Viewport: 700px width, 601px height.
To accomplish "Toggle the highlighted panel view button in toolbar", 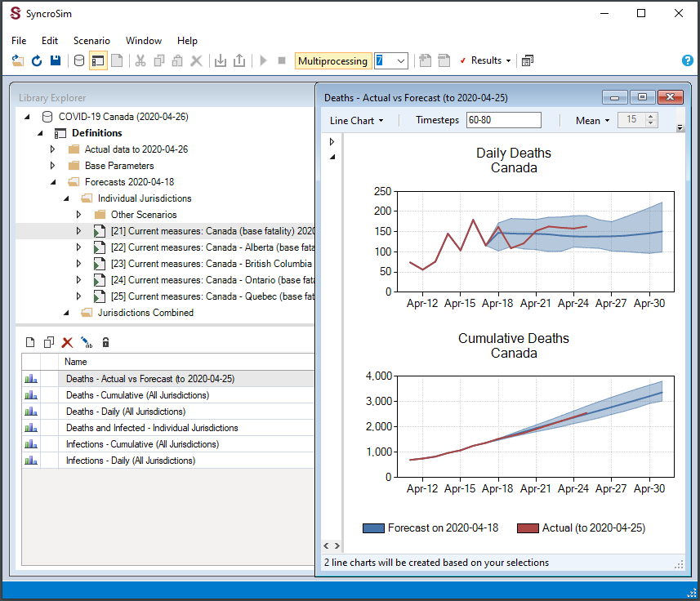I will click(x=98, y=60).
